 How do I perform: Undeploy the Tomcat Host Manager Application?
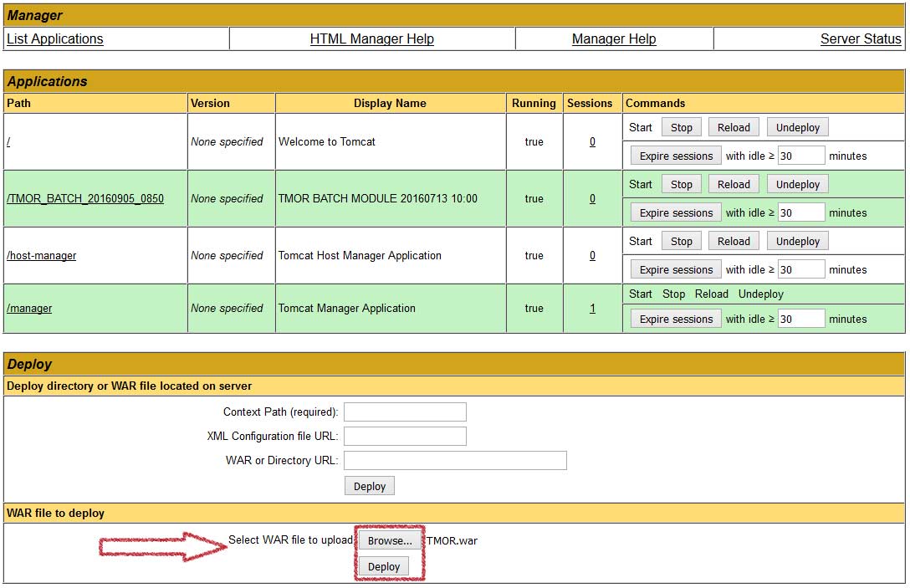798,241
